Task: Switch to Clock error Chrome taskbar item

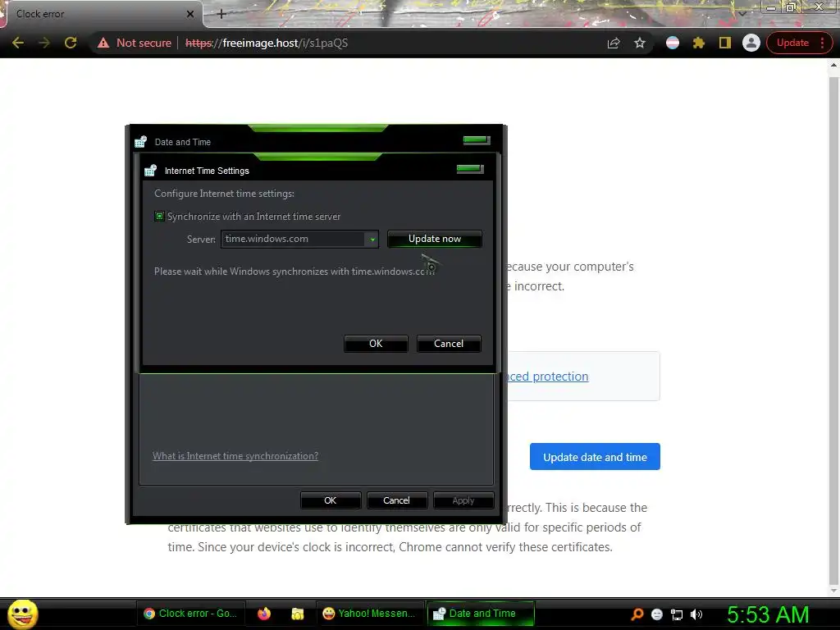Action: click(191, 614)
